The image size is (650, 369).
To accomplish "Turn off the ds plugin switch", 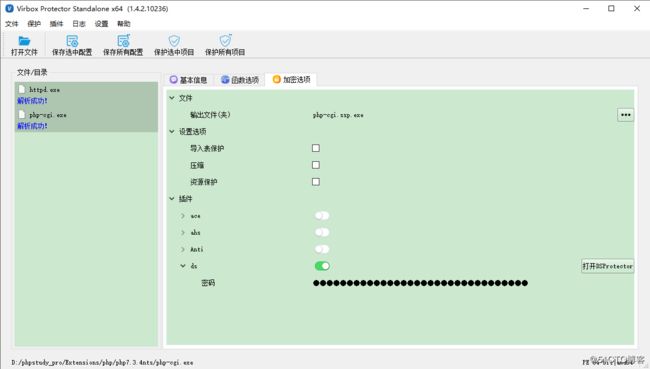I will coord(322,266).
